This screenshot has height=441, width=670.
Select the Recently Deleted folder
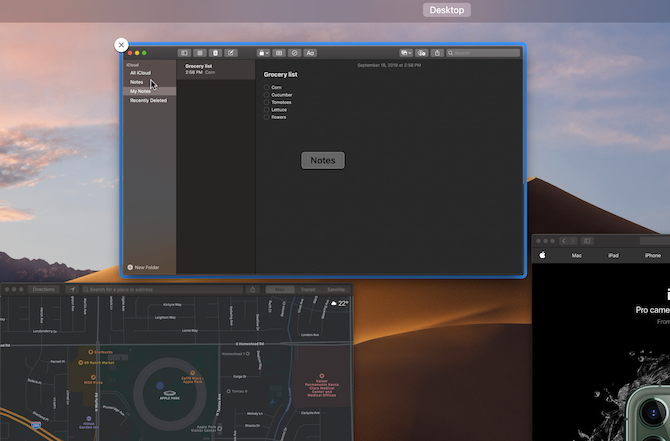[x=148, y=100]
